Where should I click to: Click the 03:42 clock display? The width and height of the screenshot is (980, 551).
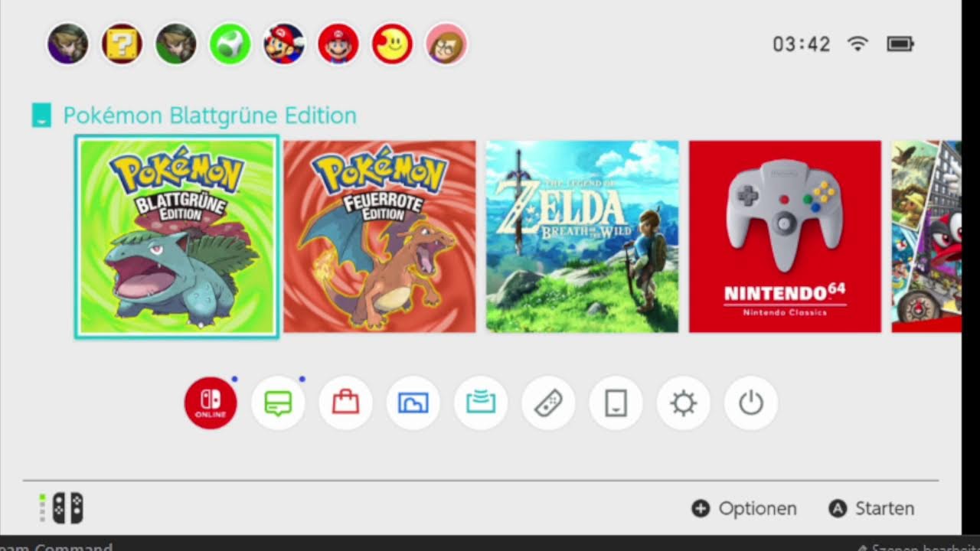[802, 44]
